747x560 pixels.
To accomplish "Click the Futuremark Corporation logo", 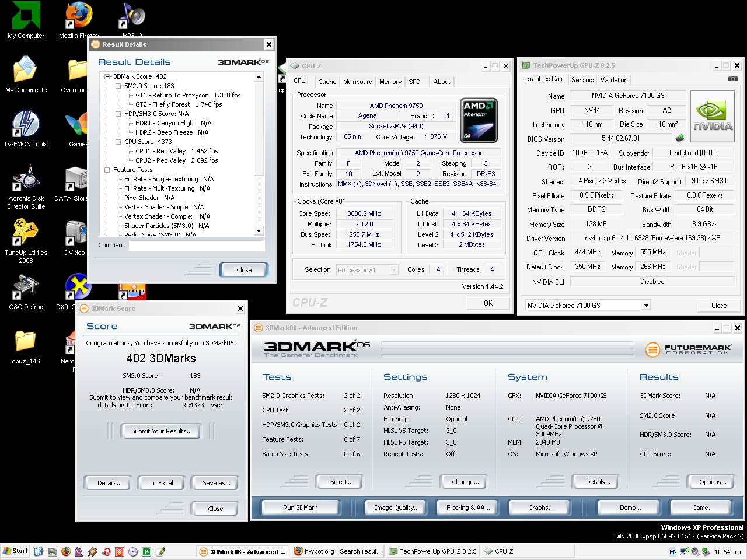I will [x=688, y=349].
